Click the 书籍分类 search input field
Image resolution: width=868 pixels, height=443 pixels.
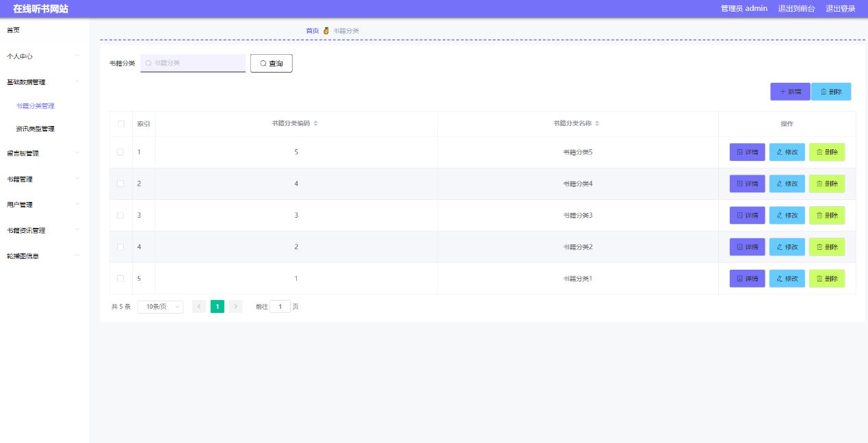click(193, 63)
